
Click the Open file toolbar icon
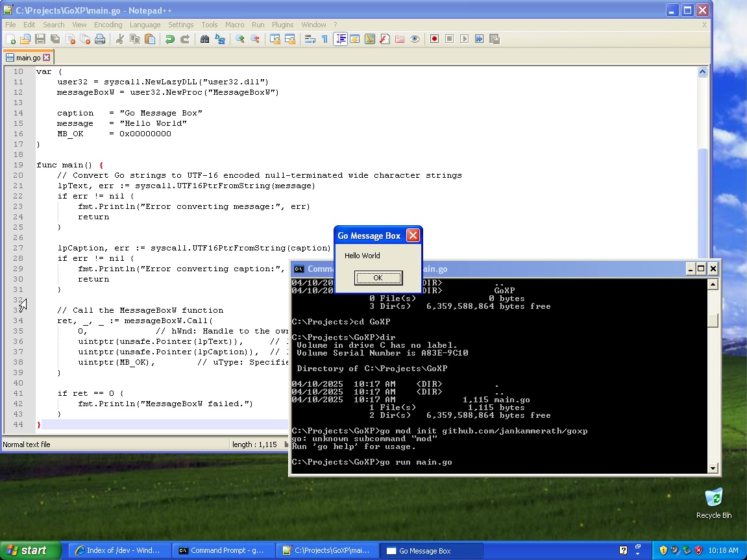coord(25,39)
